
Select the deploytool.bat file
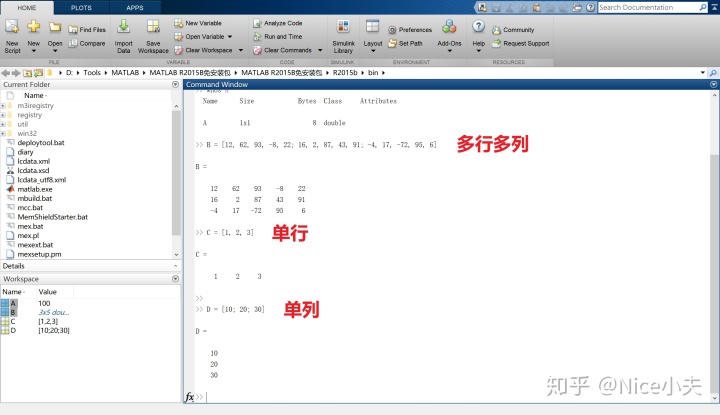[x=41, y=143]
